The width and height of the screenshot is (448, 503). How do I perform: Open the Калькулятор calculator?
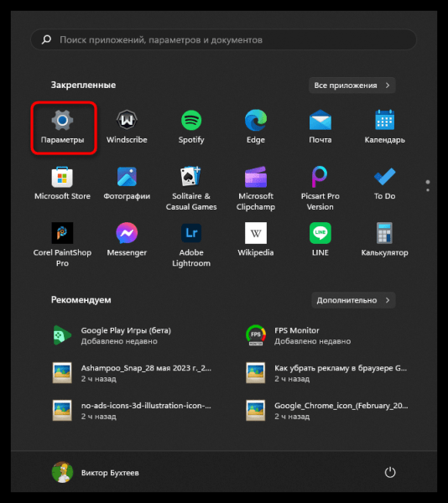[x=384, y=240]
